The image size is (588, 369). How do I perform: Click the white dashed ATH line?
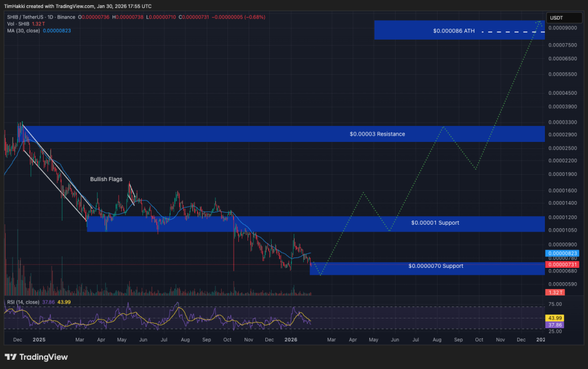point(511,31)
